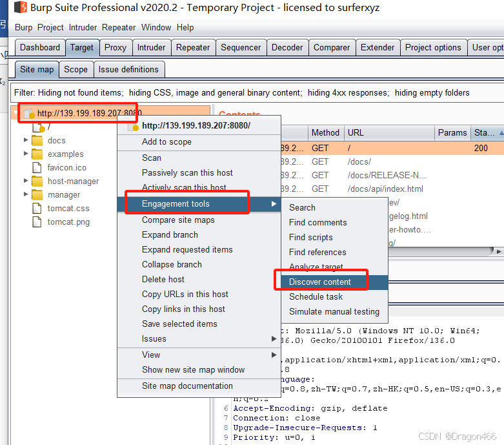The image size is (504, 445).
Task: Click the Sta... column sort arrow
Action: pos(501,132)
